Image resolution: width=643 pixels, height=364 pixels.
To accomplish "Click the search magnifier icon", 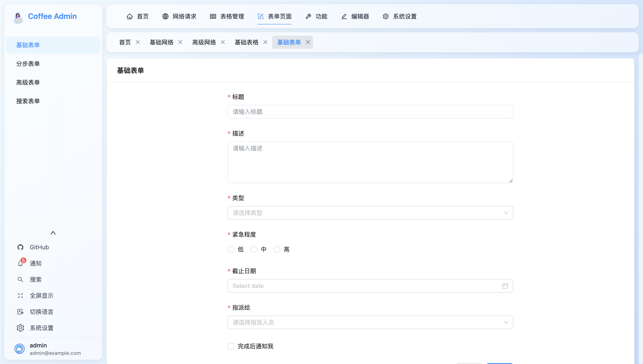I will (x=20, y=279).
